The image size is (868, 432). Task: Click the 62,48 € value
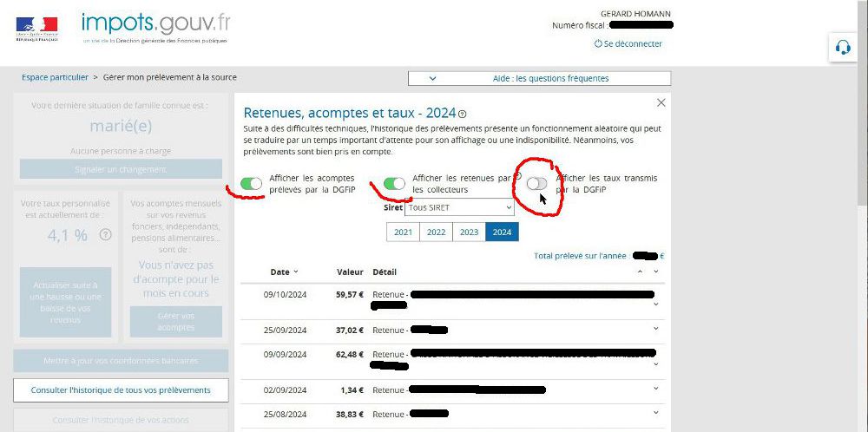click(x=349, y=355)
